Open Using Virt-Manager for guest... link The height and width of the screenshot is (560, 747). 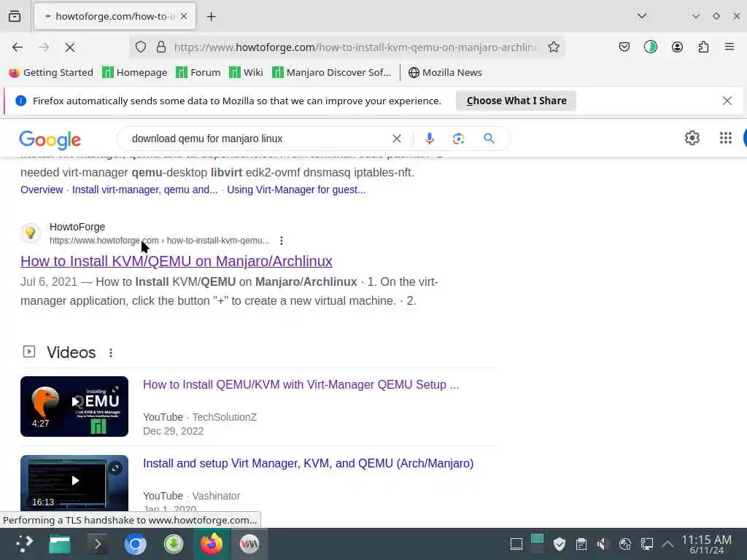(x=296, y=190)
